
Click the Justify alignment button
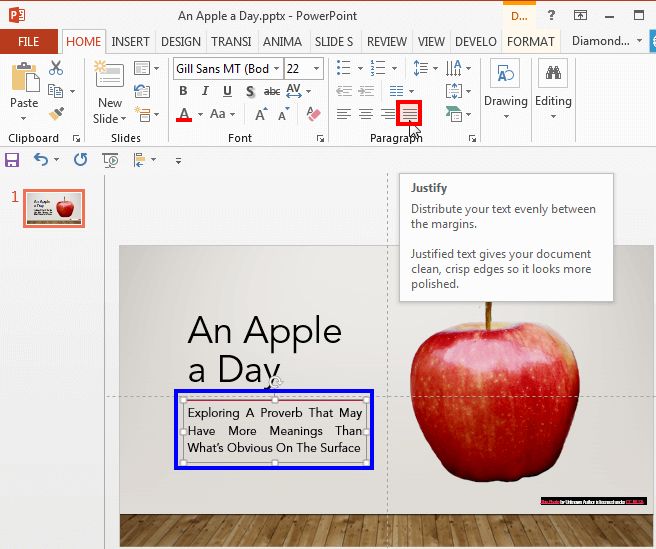409,114
